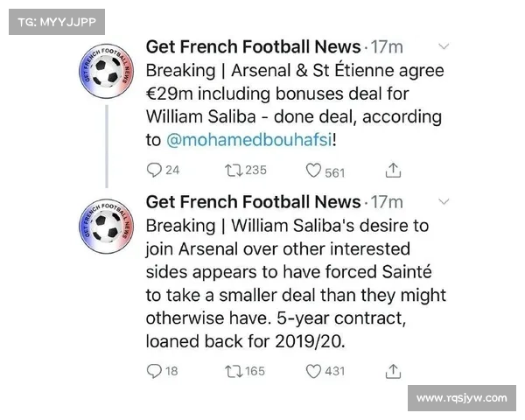This screenshot has width=525, height=420.
Task: Open Get French Football News name on first tweet
Action: pos(254,46)
